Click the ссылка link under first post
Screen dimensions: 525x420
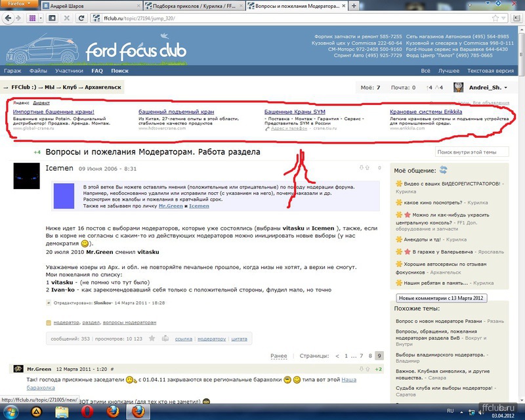[184, 339]
